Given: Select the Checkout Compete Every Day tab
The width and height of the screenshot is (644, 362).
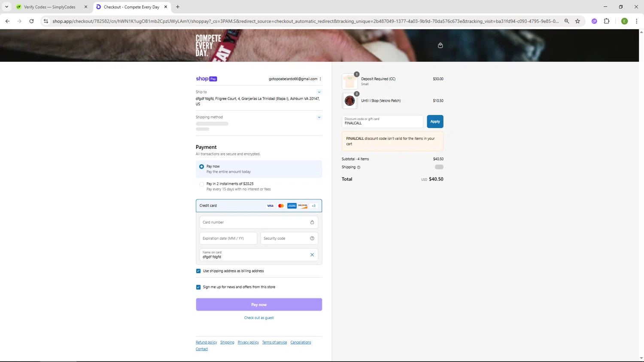Looking at the screenshot, I should coord(131,7).
